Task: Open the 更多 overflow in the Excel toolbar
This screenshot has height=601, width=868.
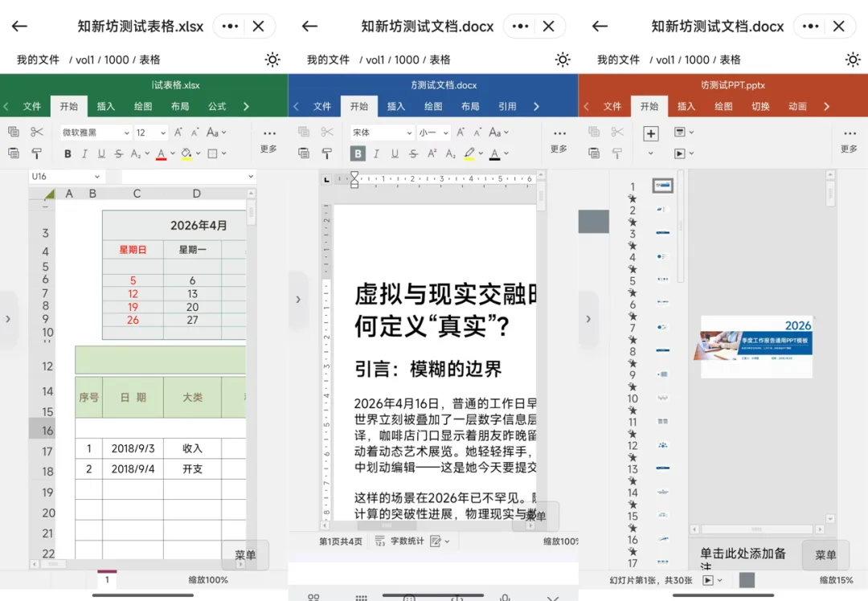Action: [269, 141]
